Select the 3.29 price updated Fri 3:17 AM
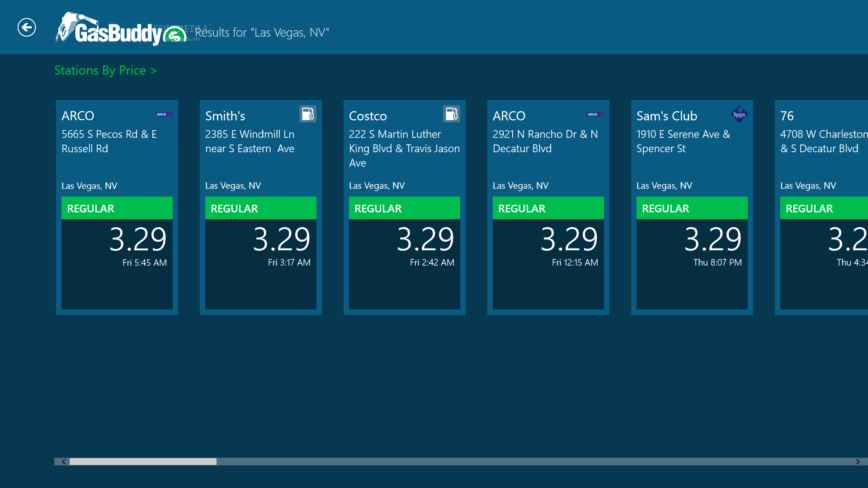The width and height of the screenshot is (868, 488). [x=282, y=239]
